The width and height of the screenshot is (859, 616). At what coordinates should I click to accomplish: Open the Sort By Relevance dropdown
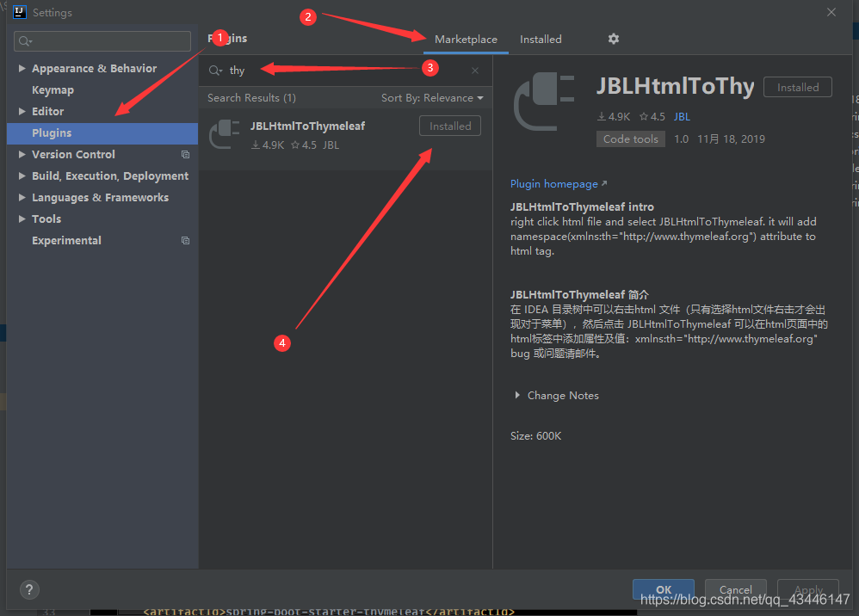point(432,98)
